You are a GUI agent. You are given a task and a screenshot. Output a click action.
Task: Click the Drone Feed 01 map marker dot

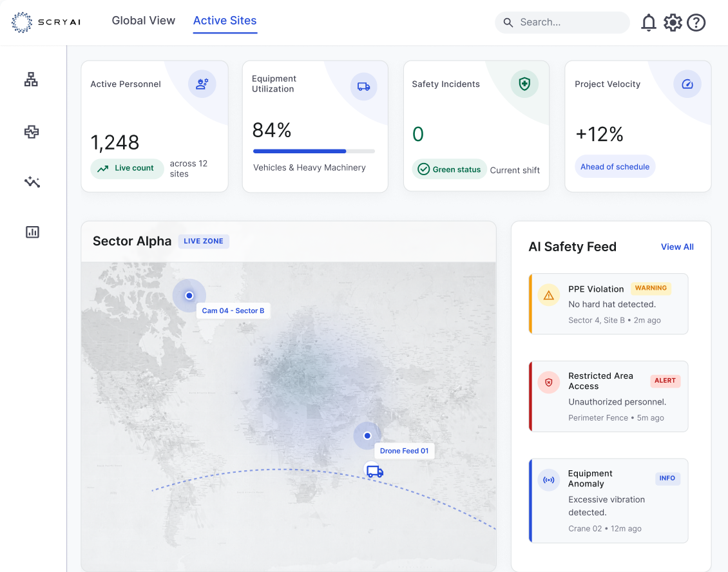[367, 435]
